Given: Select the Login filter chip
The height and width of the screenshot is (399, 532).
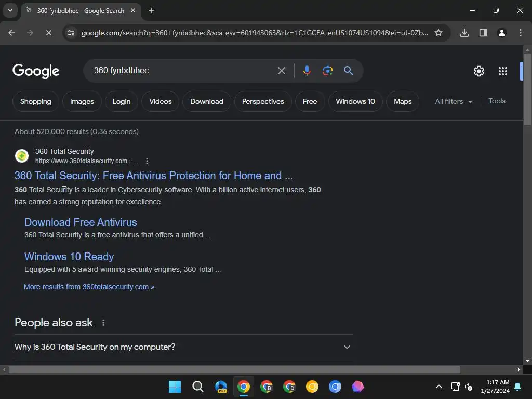Looking at the screenshot, I should (122, 101).
